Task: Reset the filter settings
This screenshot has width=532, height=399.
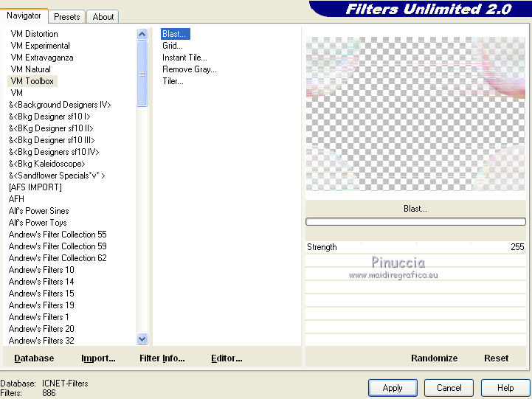Action: 496,358
